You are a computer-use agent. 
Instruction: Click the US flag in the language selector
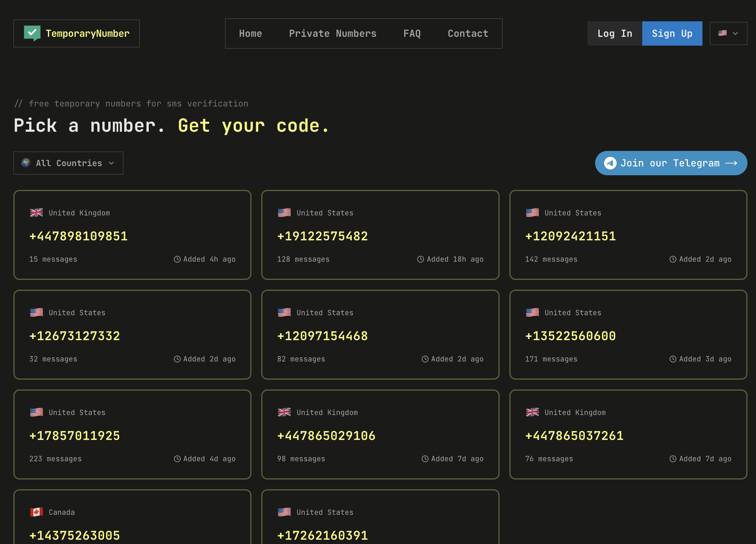point(723,33)
